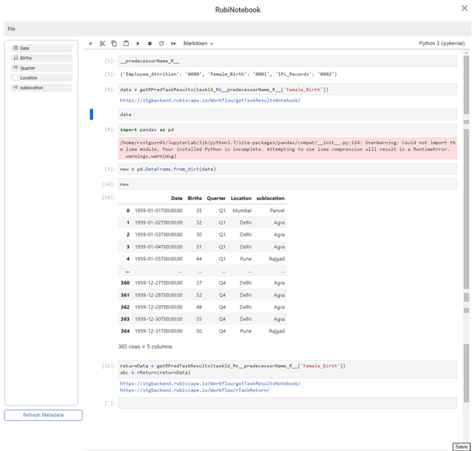
Task: Click the blue collapse bar of the selected cell
Action: click(x=91, y=114)
